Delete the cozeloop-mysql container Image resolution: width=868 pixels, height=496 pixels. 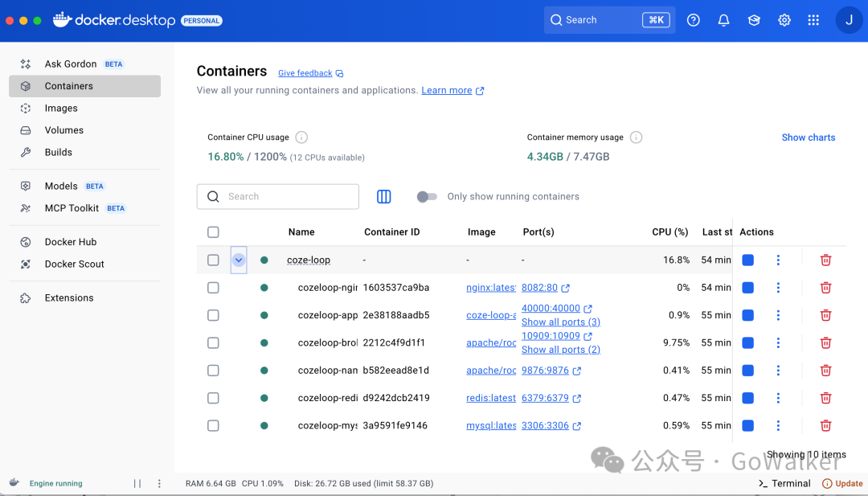pos(825,426)
